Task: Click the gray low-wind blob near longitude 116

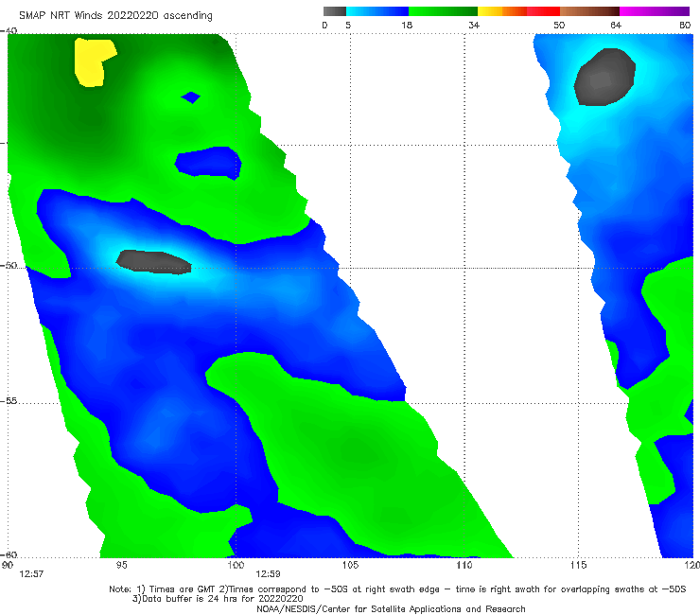Action: pyautogui.click(x=604, y=78)
